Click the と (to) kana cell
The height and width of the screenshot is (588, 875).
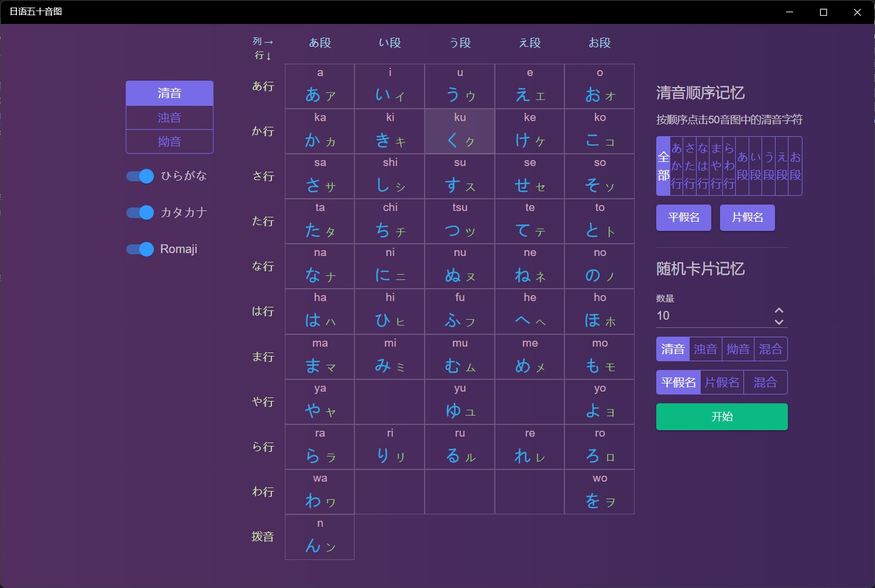point(600,222)
